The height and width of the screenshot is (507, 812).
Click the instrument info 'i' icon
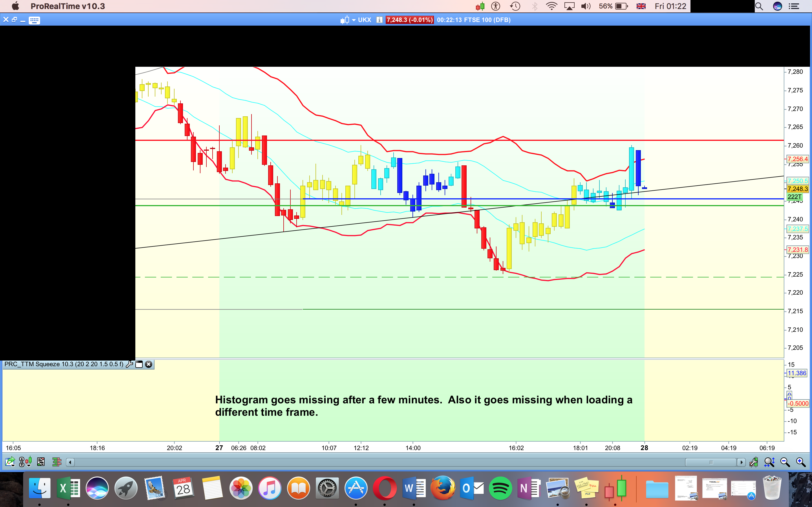click(x=379, y=20)
